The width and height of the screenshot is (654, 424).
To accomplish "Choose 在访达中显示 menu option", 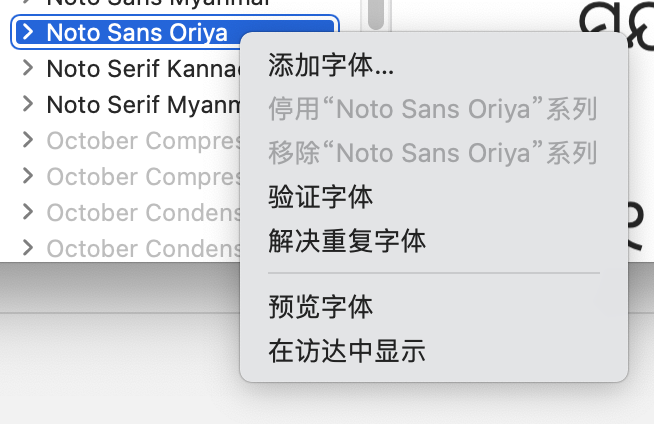I will pyautogui.click(x=347, y=350).
